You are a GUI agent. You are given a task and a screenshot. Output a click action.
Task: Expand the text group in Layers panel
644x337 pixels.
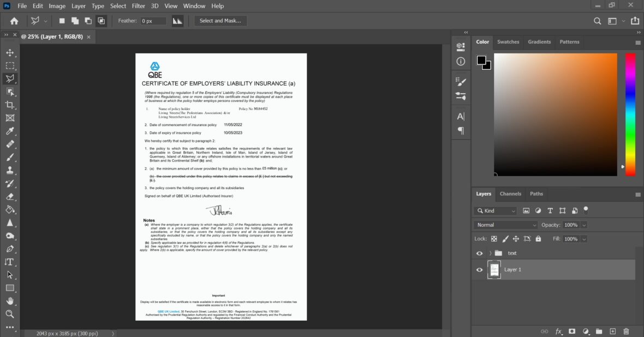coord(490,253)
